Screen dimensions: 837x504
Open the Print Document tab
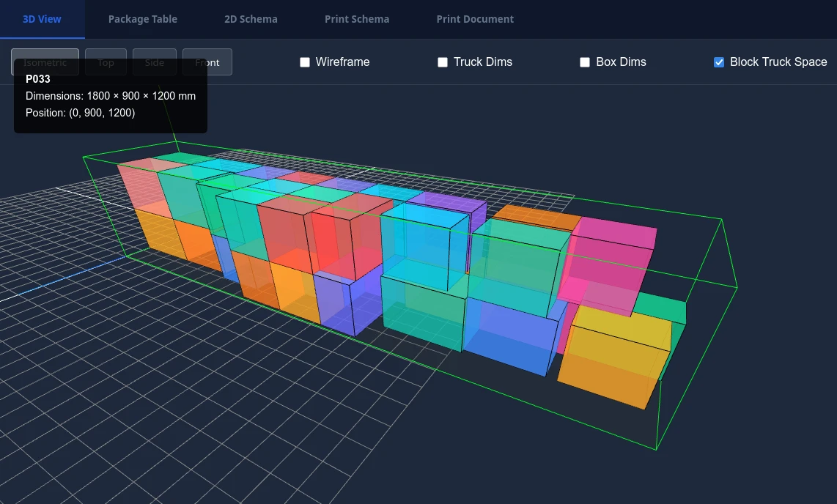475,19
